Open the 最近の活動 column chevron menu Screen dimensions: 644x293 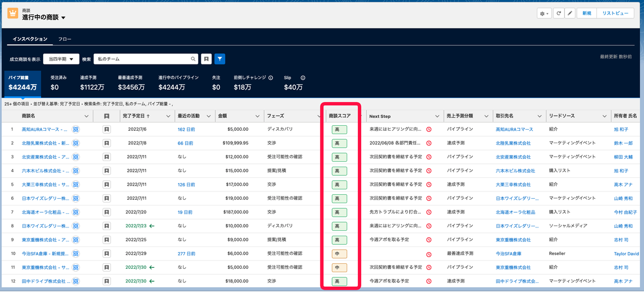[208, 116]
